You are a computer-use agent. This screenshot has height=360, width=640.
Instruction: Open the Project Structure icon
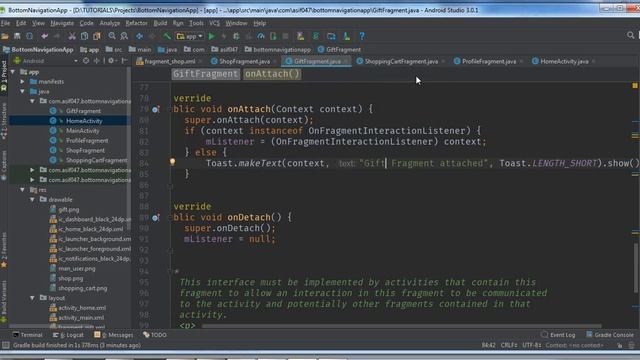pyautogui.click(x=331, y=36)
